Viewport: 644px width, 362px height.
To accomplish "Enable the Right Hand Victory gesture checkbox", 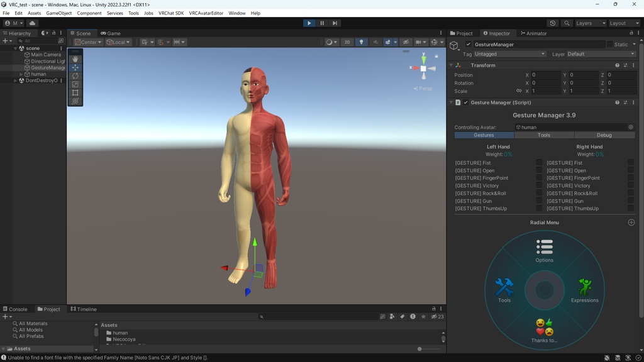I will [x=631, y=185].
